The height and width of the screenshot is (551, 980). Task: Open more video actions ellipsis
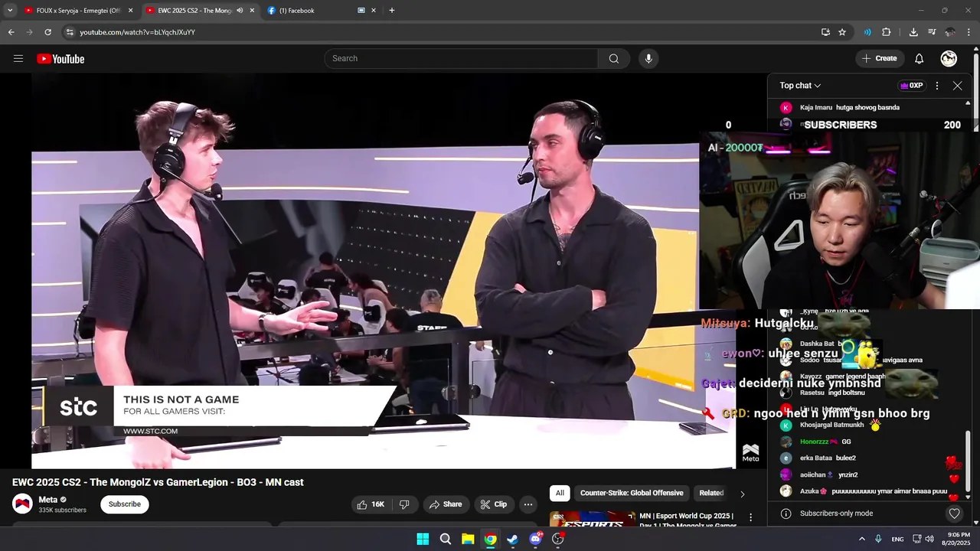[x=528, y=504]
